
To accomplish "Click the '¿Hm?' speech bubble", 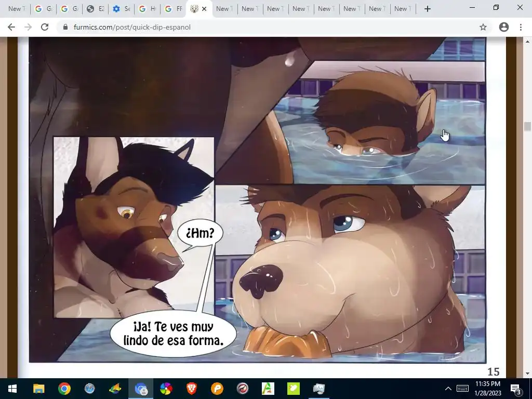I will point(200,233).
